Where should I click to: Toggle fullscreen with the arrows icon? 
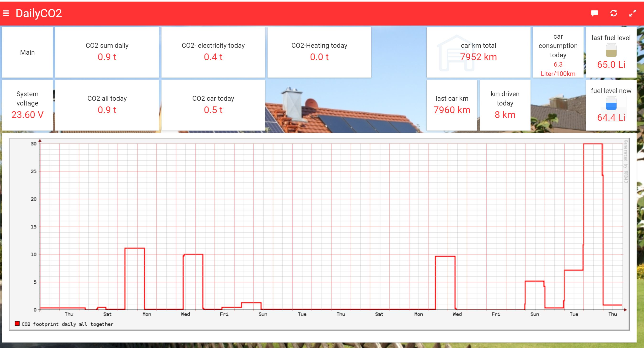point(633,13)
